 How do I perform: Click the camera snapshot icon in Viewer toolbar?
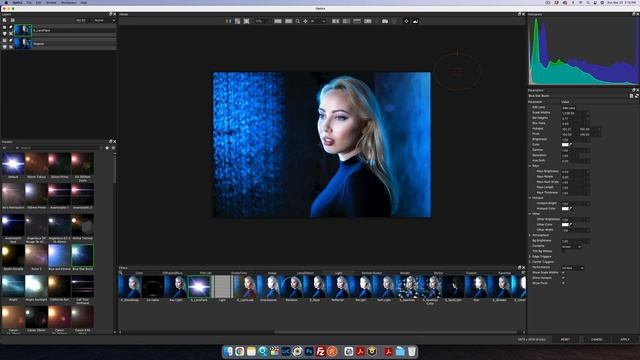(x=385, y=21)
